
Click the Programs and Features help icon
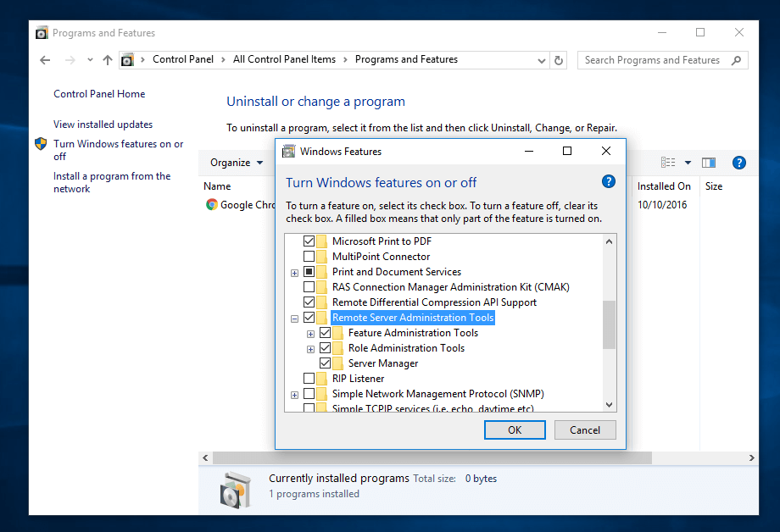point(738,162)
